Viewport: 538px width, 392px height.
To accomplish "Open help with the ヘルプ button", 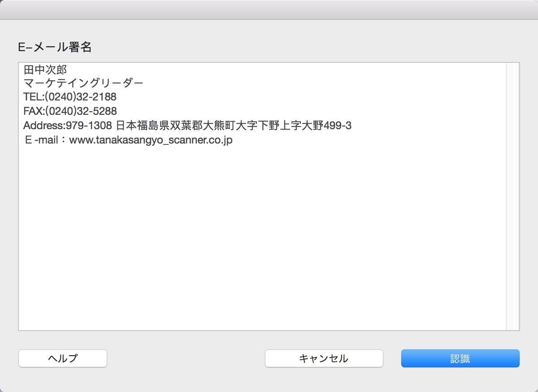I will 63,358.
